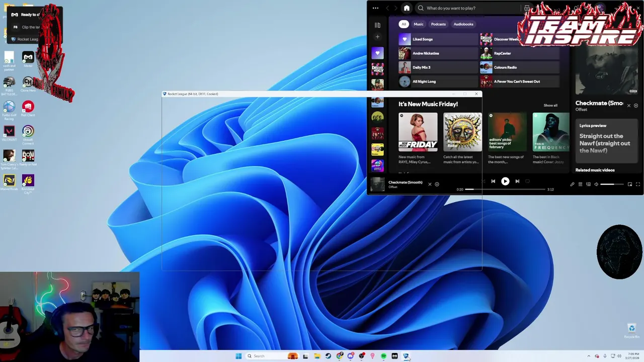The image size is (644, 362).
Task: Open Spotify three-dot menu
Action: click(x=375, y=8)
